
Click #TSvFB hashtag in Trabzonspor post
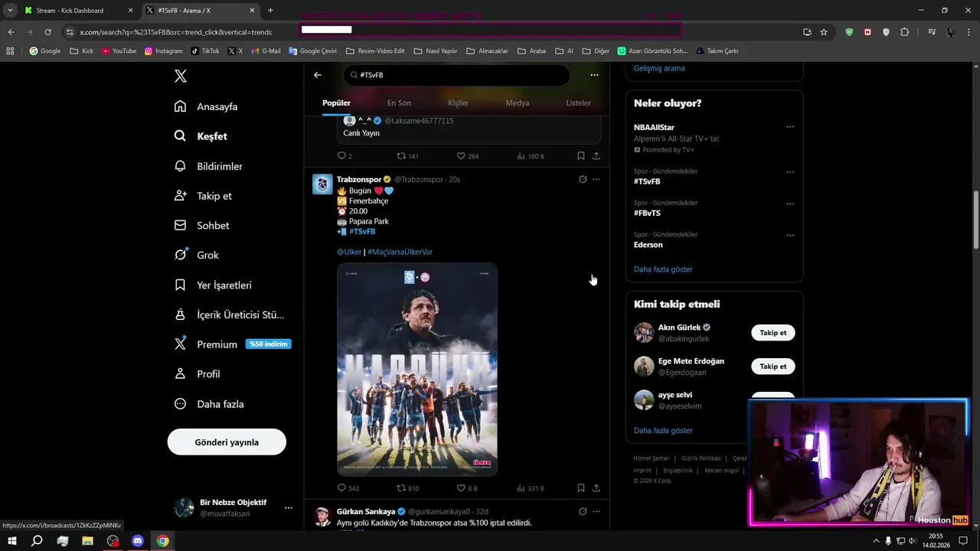click(362, 231)
